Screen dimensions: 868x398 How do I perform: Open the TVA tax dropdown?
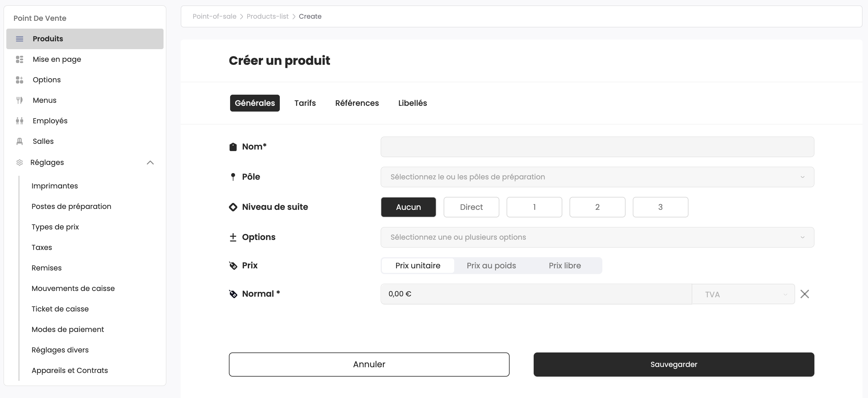pos(743,294)
